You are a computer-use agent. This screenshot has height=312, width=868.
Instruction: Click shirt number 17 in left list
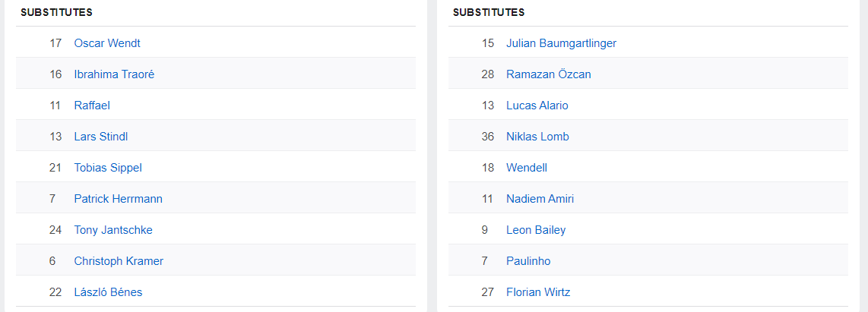55,43
